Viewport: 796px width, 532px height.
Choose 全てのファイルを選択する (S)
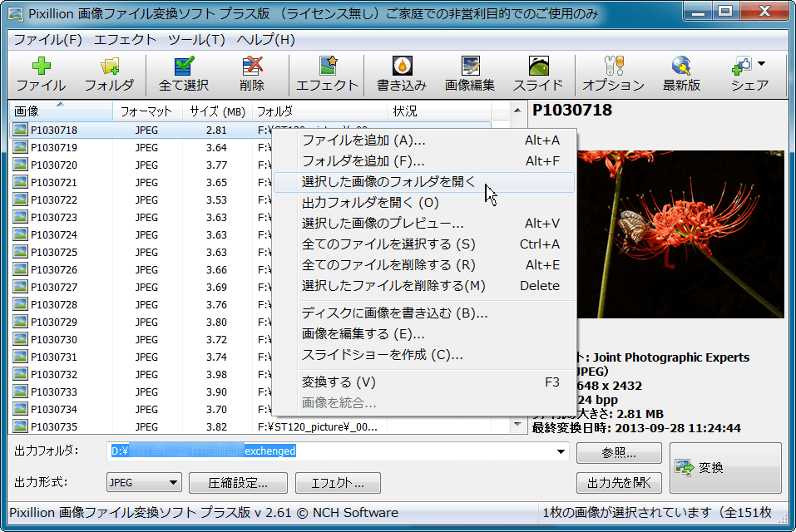pyautogui.click(x=424, y=244)
